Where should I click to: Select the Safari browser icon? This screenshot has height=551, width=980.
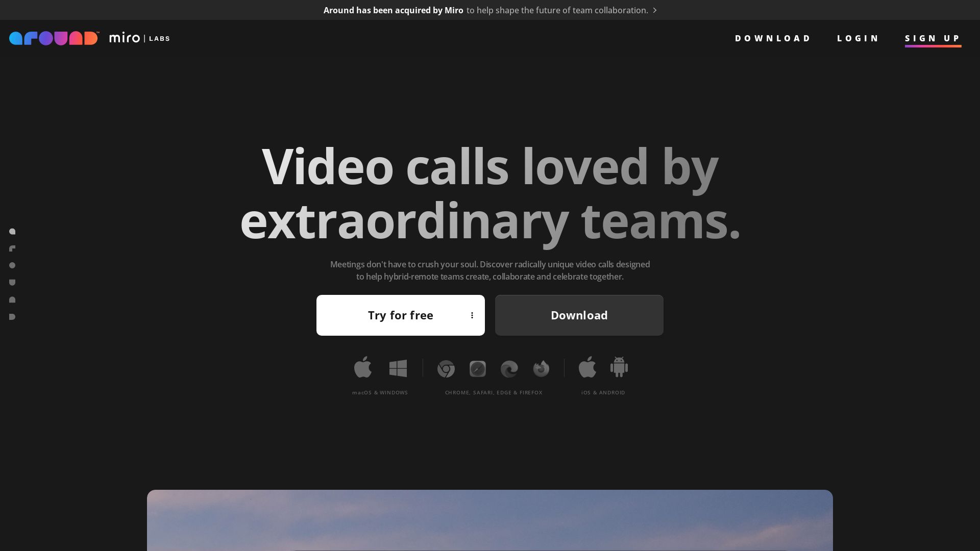477,368
